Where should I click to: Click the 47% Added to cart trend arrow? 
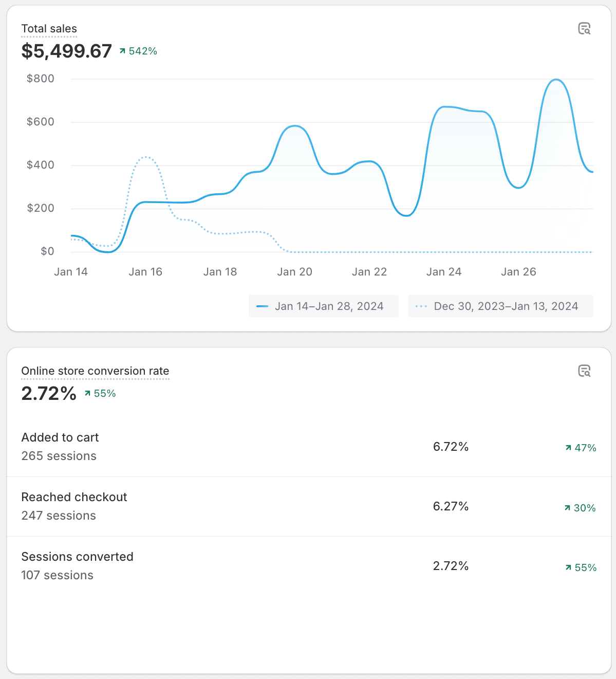(568, 448)
